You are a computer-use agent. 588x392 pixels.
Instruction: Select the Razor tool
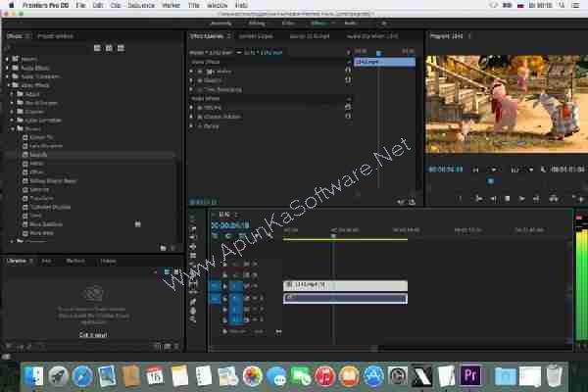click(193, 273)
